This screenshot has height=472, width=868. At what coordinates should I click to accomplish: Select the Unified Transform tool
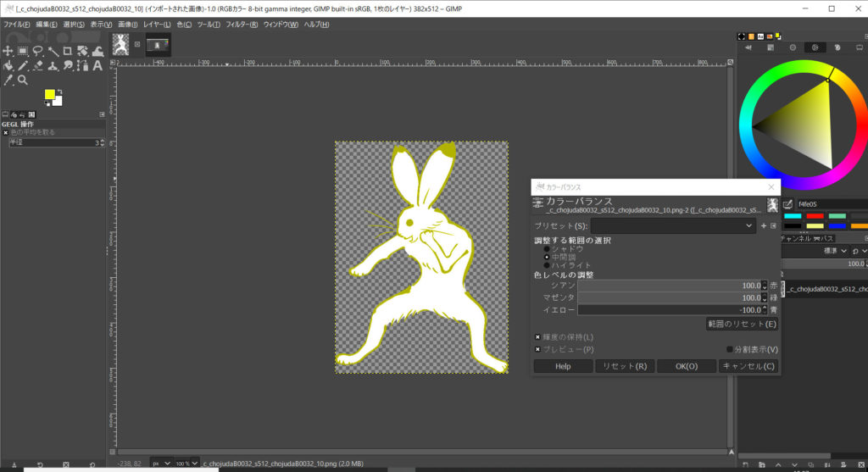pyautogui.click(x=82, y=51)
